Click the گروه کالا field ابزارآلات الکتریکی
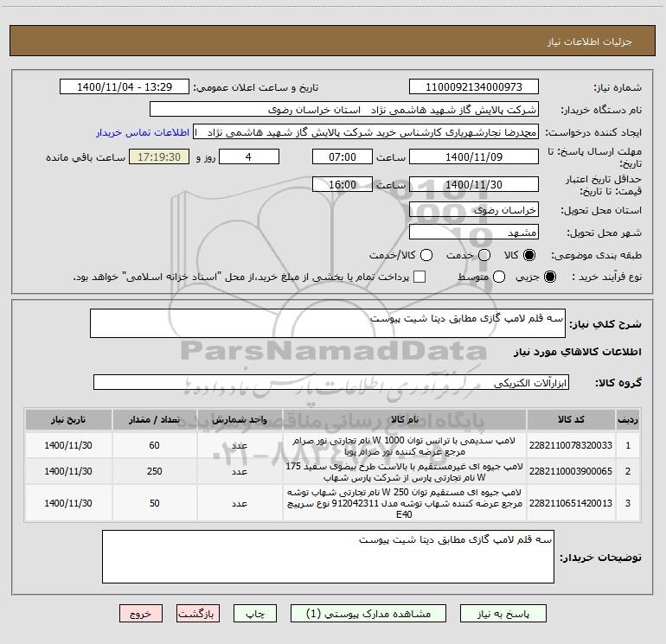Screen dimensions: 666x644 (331, 382)
